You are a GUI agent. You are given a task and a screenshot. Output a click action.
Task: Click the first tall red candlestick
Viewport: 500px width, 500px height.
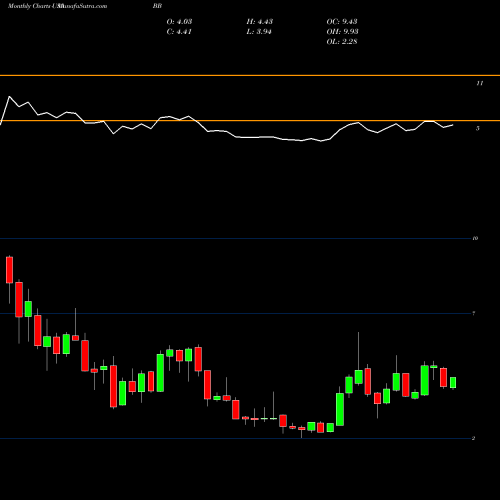[x=9, y=270]
